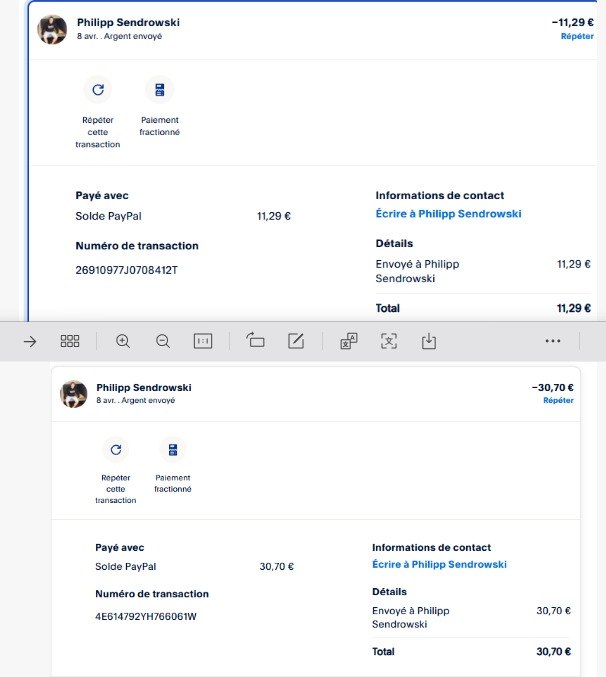Screen dimensions: 606x677
Task: Open the thumbnail grid view
Action: pos(70,341)
